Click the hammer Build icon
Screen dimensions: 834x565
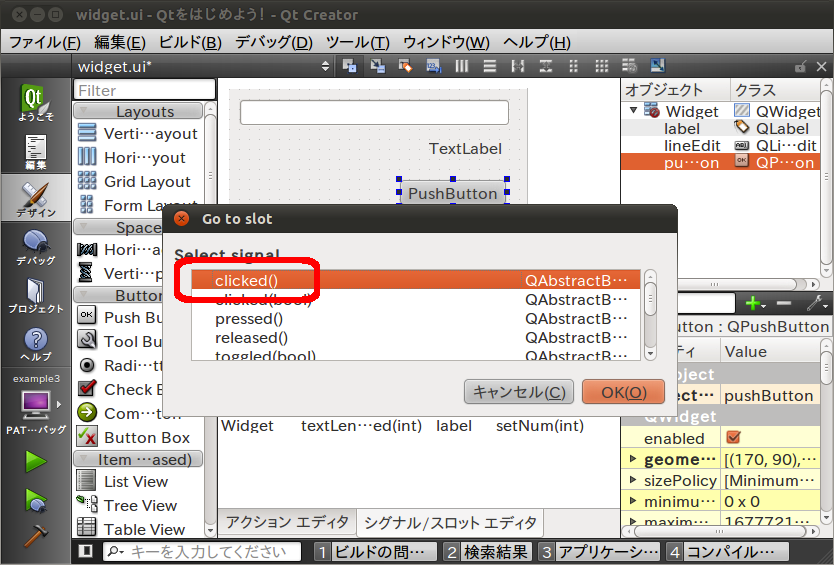coord(35,535)
